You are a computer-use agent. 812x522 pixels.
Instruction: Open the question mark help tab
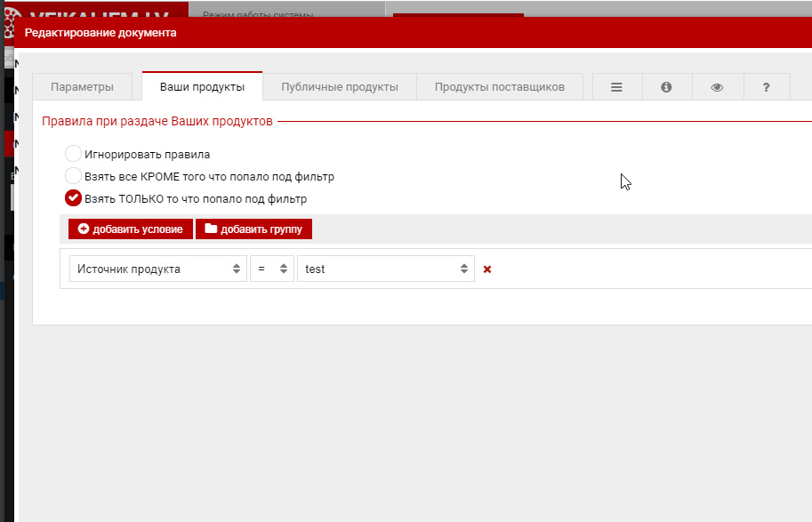pyautogui.click(x=766, y=87)
